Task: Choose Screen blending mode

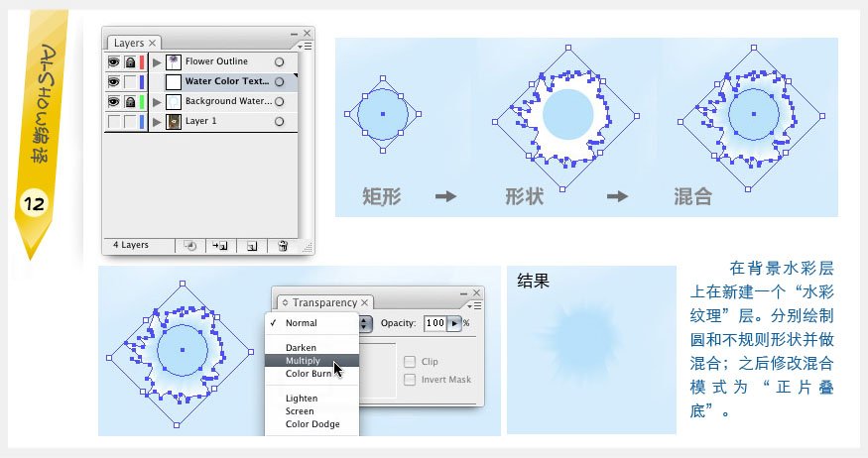Action: pos(312,411)
